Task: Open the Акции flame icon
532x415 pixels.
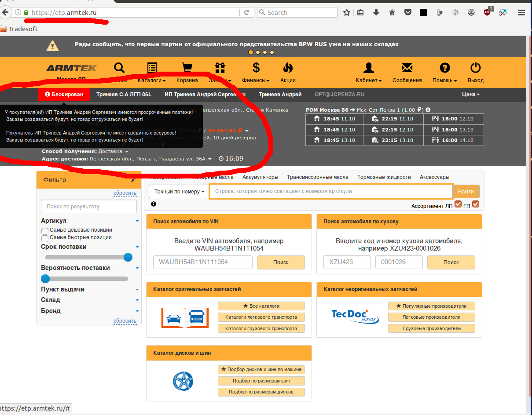Action: click(288, 68)
